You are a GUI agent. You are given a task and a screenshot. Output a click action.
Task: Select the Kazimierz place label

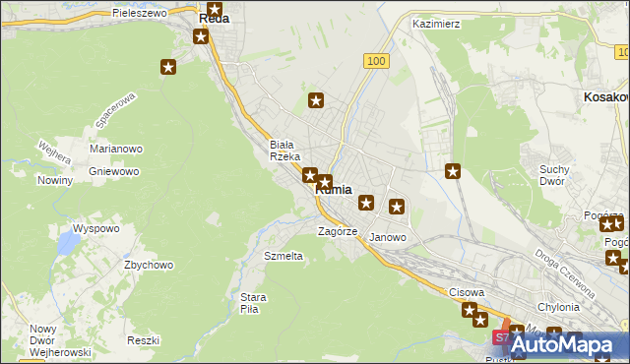point(436,24)
